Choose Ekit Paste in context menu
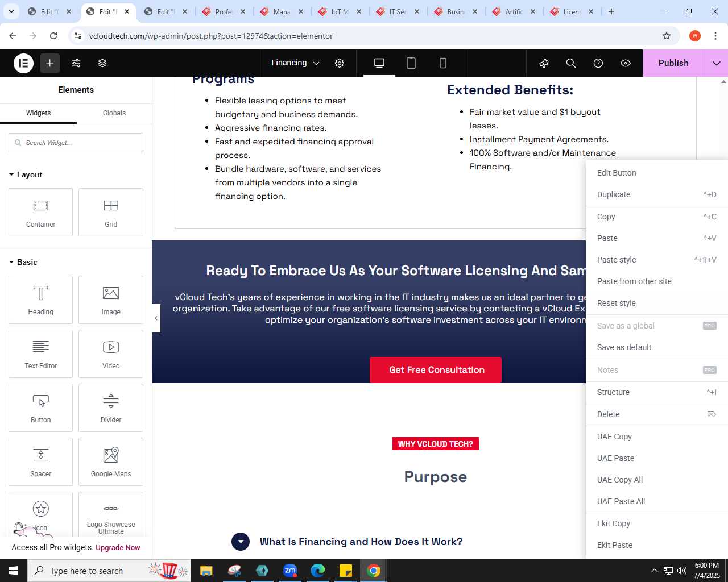This screenshot has height=582, width=728. click(x=657, y=545)
